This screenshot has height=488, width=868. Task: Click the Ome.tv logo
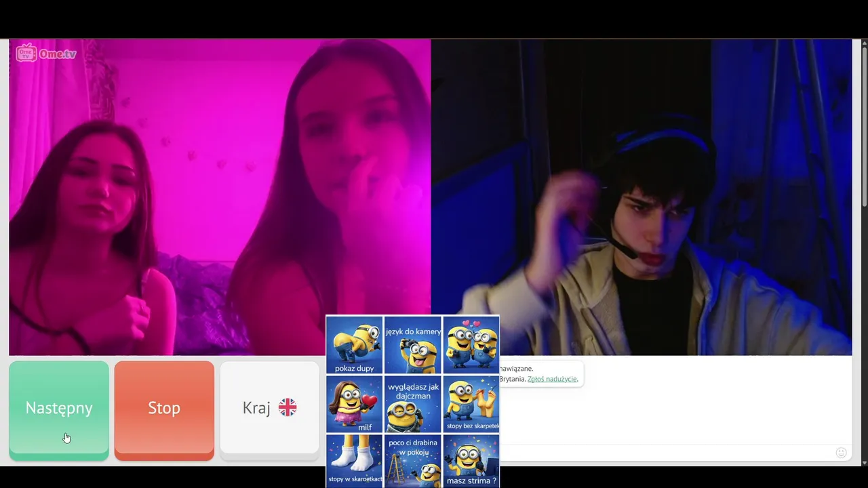[46, 54]
